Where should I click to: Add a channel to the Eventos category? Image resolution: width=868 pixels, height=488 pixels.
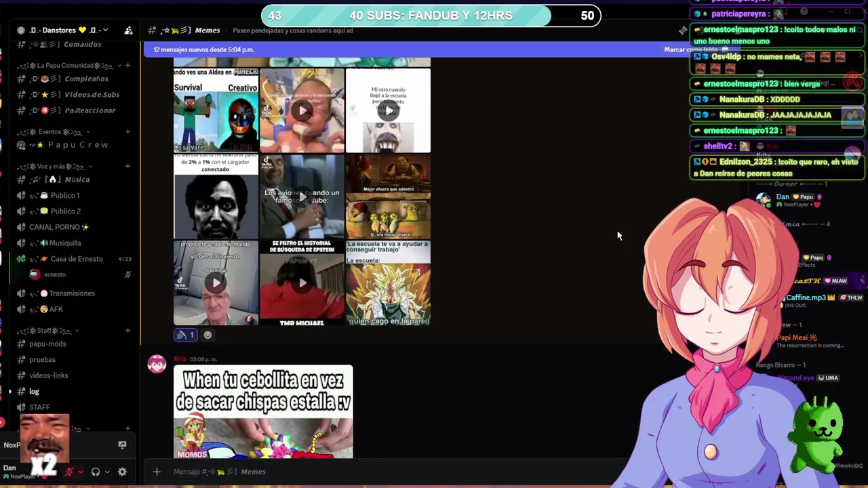tap(127, 132)
